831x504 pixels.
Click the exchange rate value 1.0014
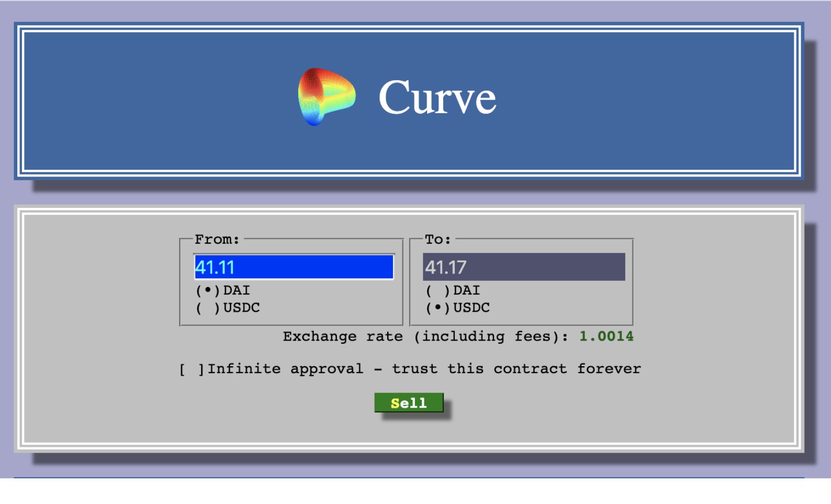coord(606,336)
